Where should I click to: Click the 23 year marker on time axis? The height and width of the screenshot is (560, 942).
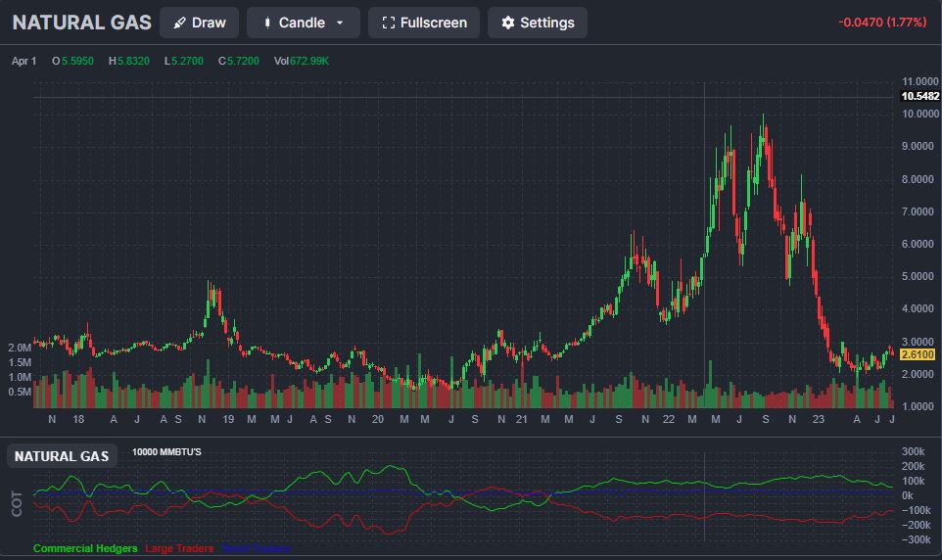(819, 419)
